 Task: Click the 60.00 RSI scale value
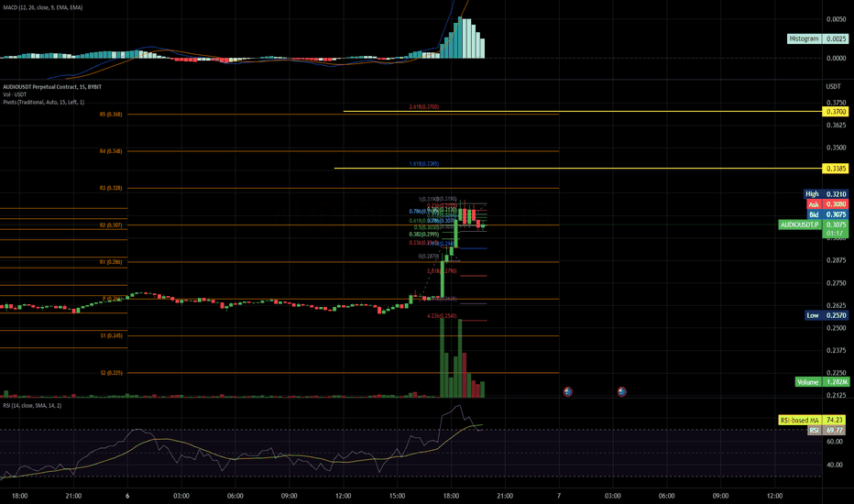point(835,442)
